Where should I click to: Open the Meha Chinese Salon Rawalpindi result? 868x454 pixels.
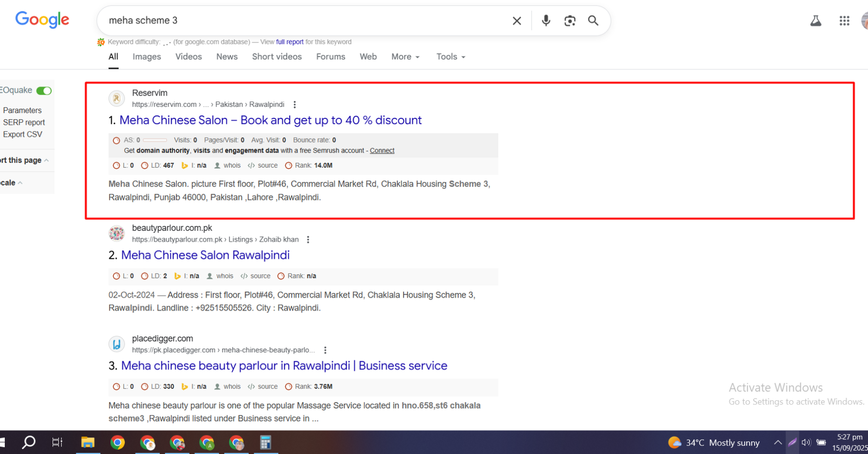(205, 255)
